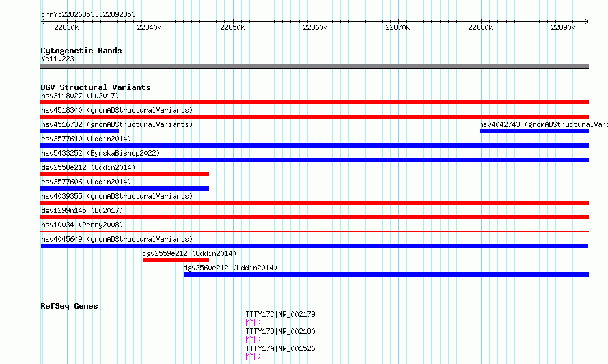Click nsv5433252 (ByrskaBishop2022) label
608x364 pixels.
pyautogui.click(x=100, y=153)
